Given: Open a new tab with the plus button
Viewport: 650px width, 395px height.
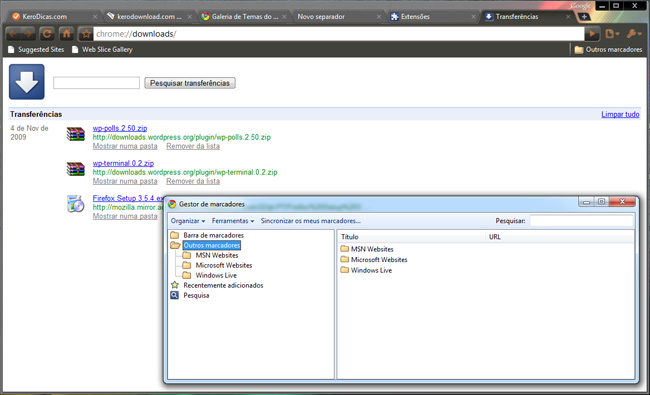Looking at the screenshot, I should pyautogui.click(x=584, y=17).
